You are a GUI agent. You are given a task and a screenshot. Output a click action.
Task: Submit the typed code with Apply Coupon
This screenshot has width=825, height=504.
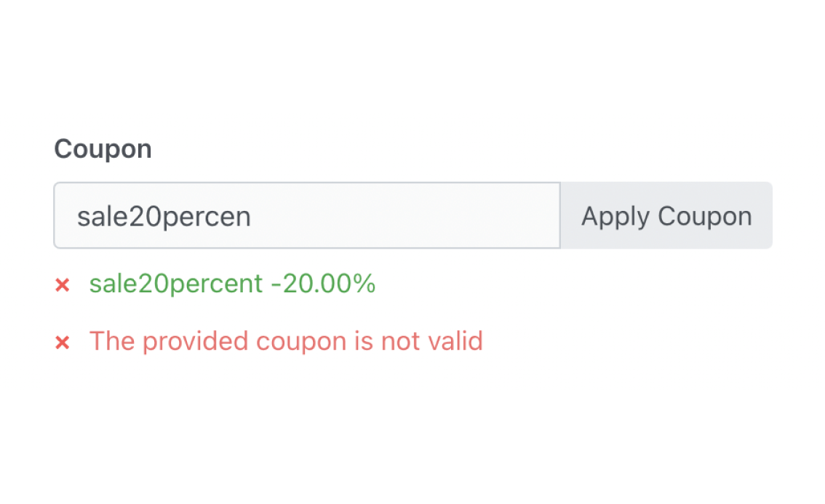(666, 216)
